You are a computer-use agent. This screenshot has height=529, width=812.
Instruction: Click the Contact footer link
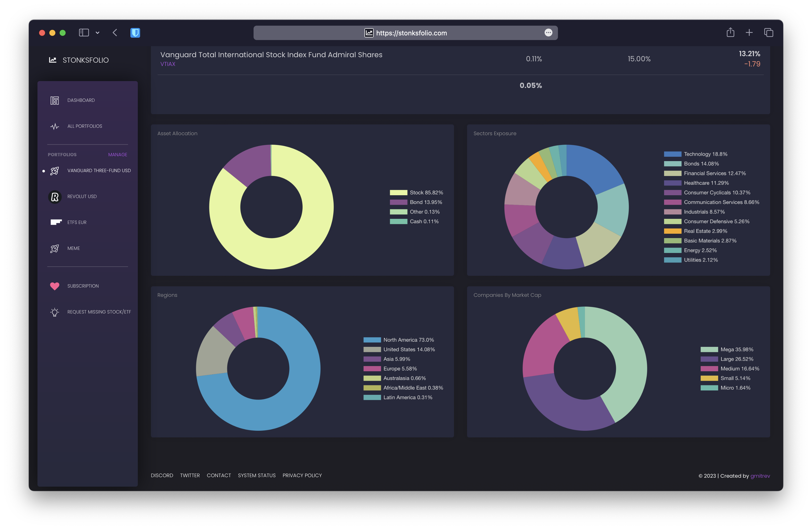point(219,475)
